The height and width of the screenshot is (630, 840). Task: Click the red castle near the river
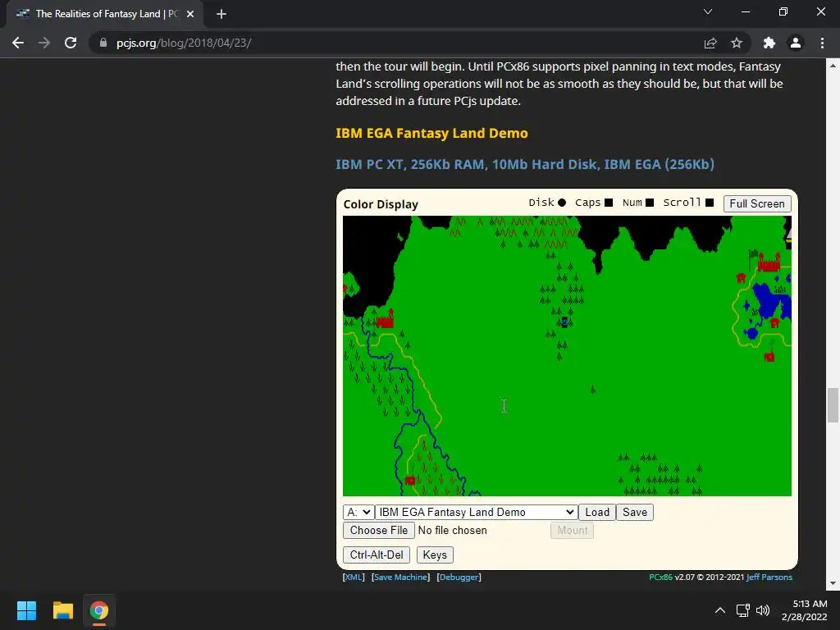pos(386,319)
